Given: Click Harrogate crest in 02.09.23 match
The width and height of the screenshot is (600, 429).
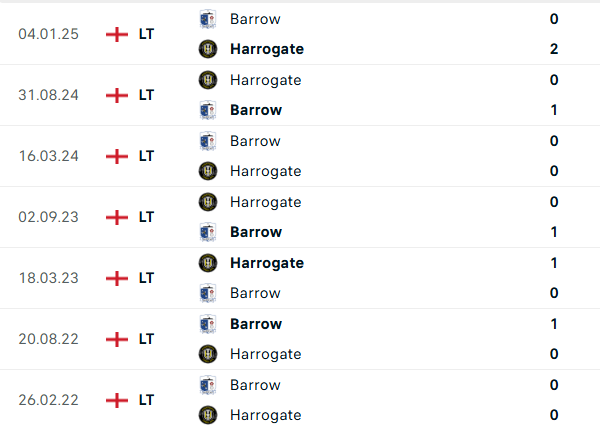Looking at the screenshot, I should pos(208,202).
